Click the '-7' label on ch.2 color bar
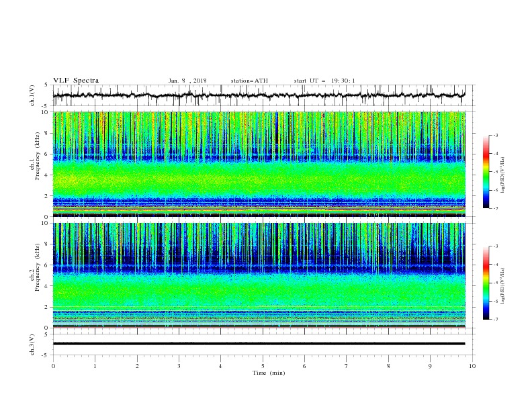This screenshot has width=532, height=411. (495, 320)
